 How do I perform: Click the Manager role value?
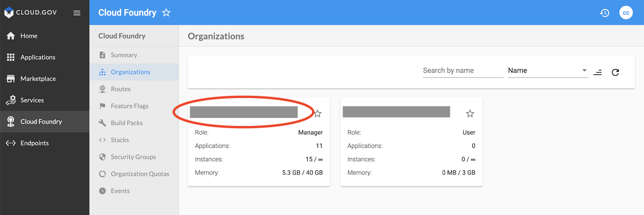[x=310, y=132]
